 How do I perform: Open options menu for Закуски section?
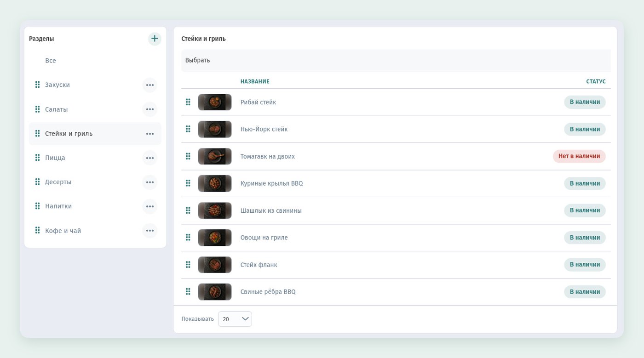pyautogui.click(x=149, y=85)
